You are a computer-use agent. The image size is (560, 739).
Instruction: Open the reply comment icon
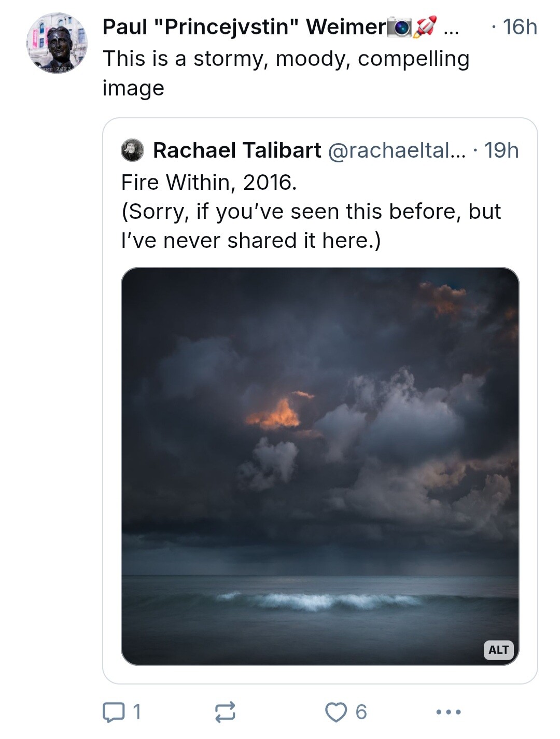113,712
